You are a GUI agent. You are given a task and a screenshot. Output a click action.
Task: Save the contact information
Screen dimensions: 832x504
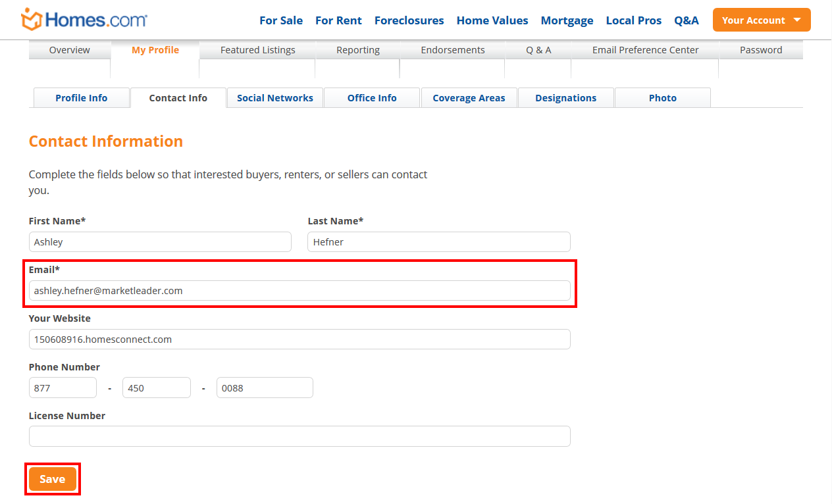tap(53, 479)
